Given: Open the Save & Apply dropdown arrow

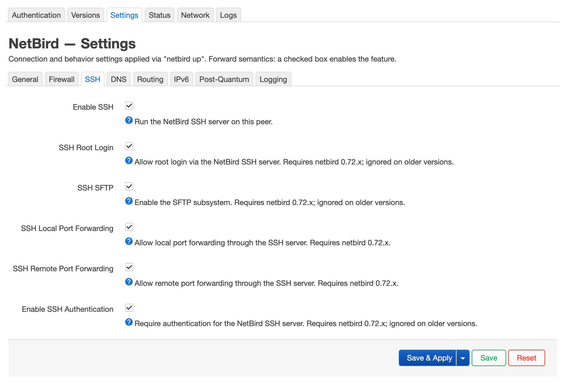Looking at the screenshot, I should tap(463, 358).
